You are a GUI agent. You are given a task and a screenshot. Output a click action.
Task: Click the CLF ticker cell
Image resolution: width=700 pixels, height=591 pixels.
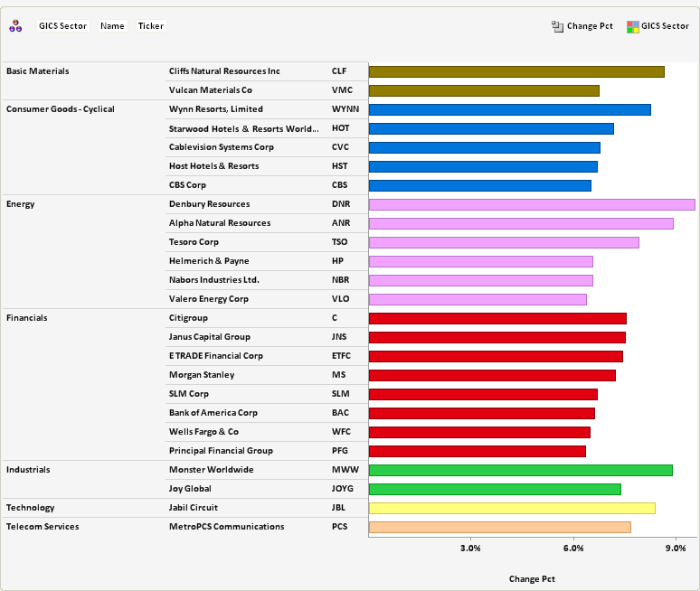[x=339, y=71]
